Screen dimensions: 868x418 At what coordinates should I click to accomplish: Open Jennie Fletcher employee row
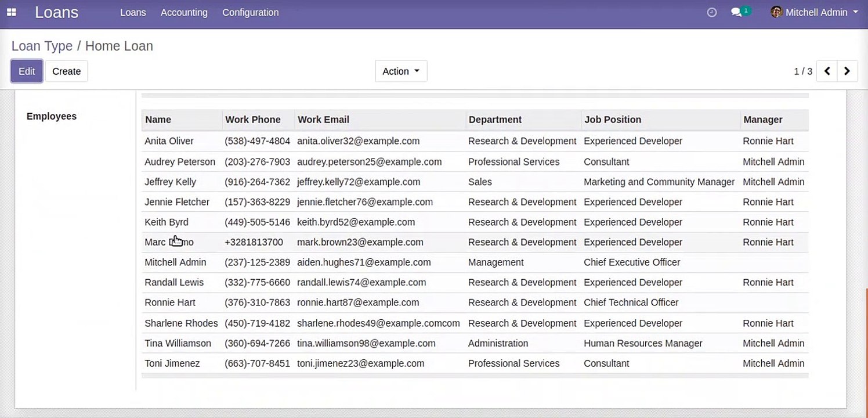pyautogui.click(x=475, y=202)
